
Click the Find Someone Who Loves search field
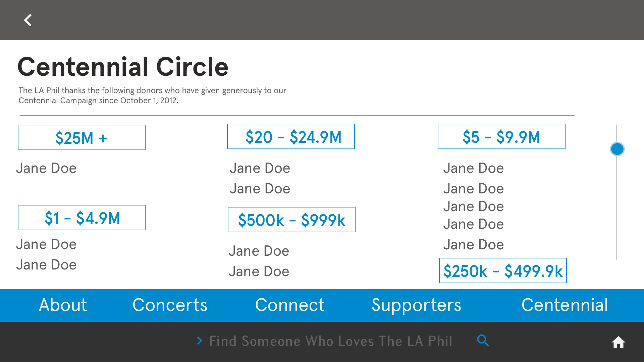coord(330,341)
